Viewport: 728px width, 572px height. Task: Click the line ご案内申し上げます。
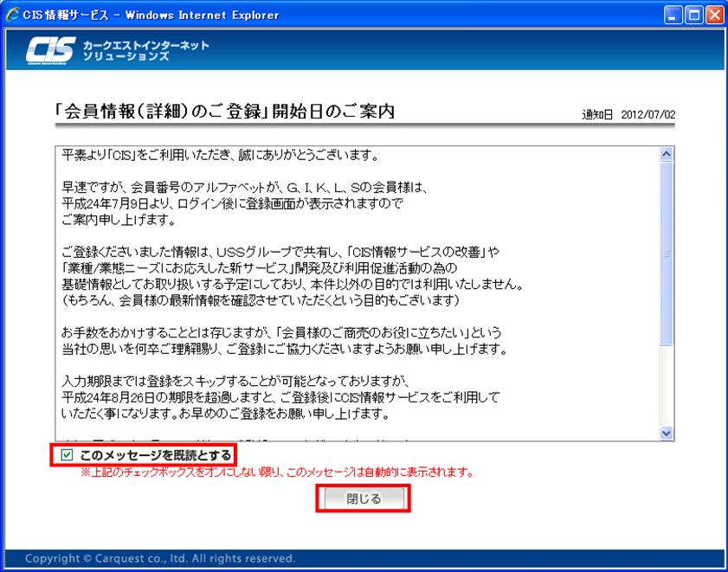119,220
